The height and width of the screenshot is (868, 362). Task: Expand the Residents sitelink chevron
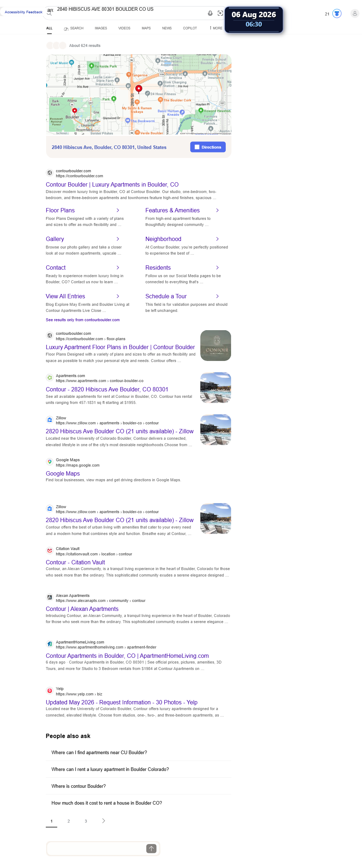pos(217,267)
